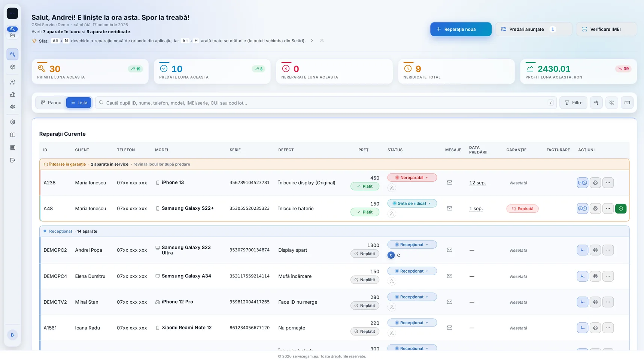Viewport: 644px width, 362px height.
Task: Open the Recepționat status dropdown for A1561
Action: (412, 323)
